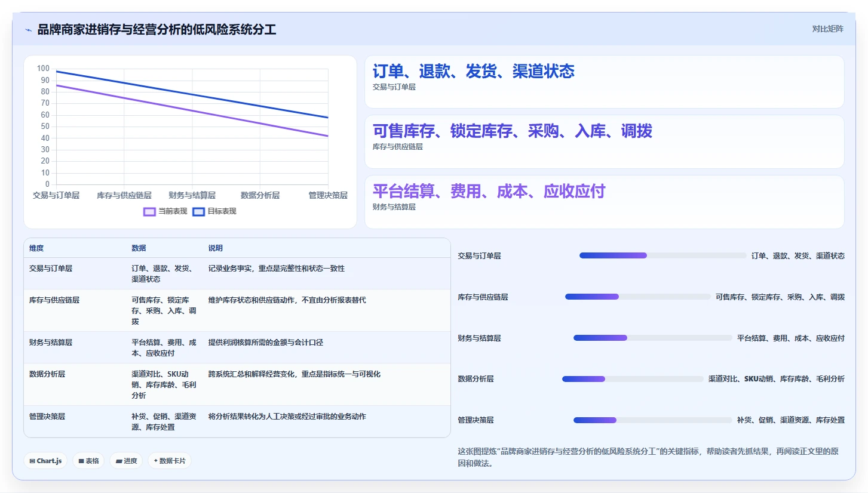Toggle the 目标表现 legend swatch

coord(198,211)
